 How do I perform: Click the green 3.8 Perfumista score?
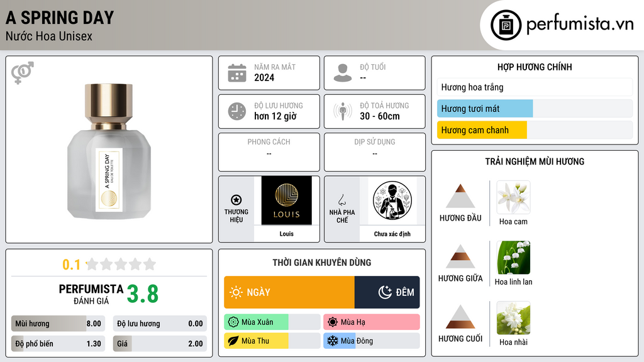143,294
